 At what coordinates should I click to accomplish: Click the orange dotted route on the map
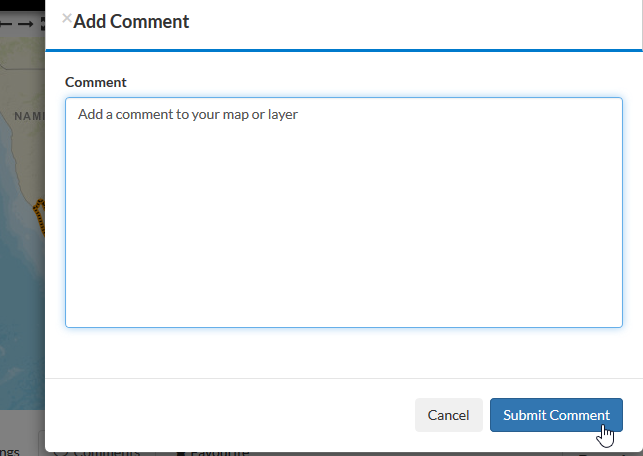39,217
